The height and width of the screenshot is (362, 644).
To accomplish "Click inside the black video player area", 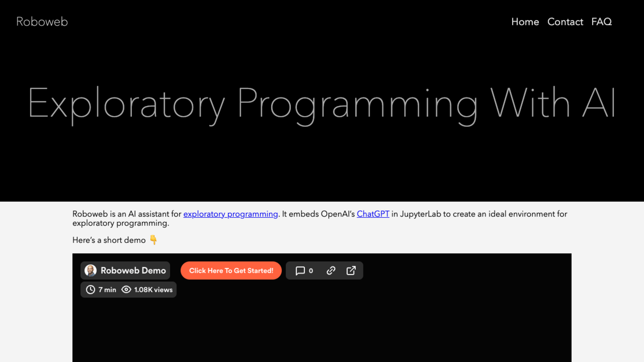I will (x=322, y=330).
